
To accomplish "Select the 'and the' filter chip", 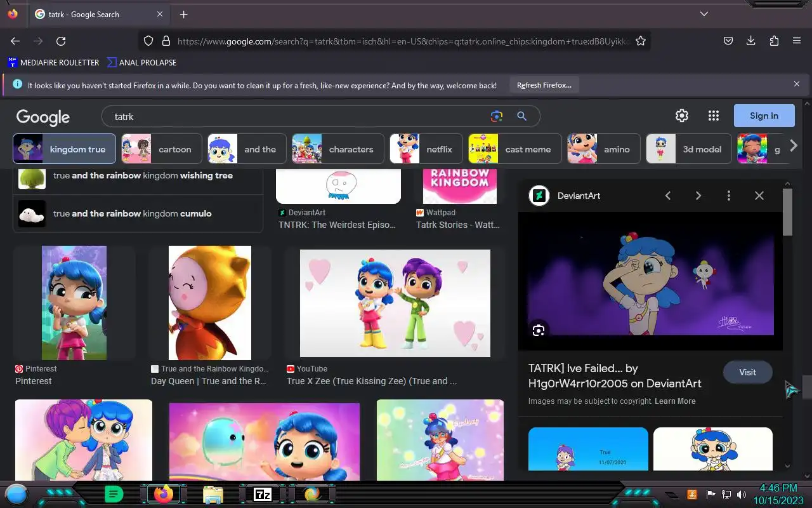I will pyautogui.click(x=247, y=149).
